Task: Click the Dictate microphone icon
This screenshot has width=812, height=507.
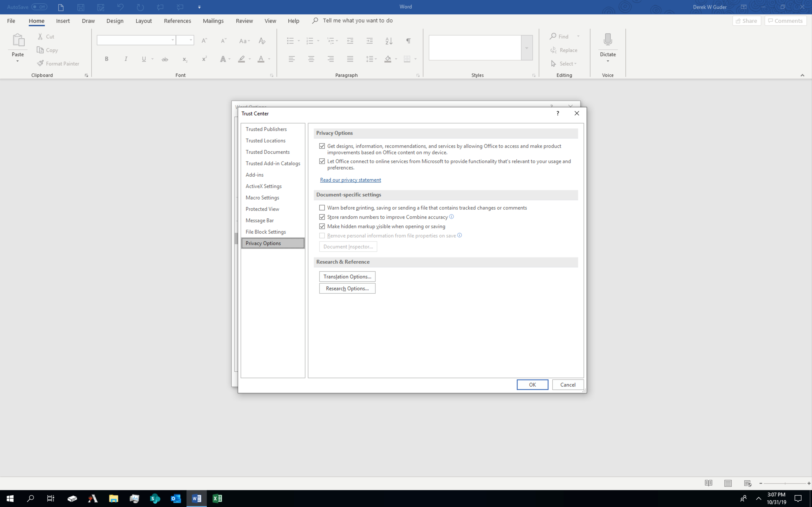Action: tap(607, 40)
